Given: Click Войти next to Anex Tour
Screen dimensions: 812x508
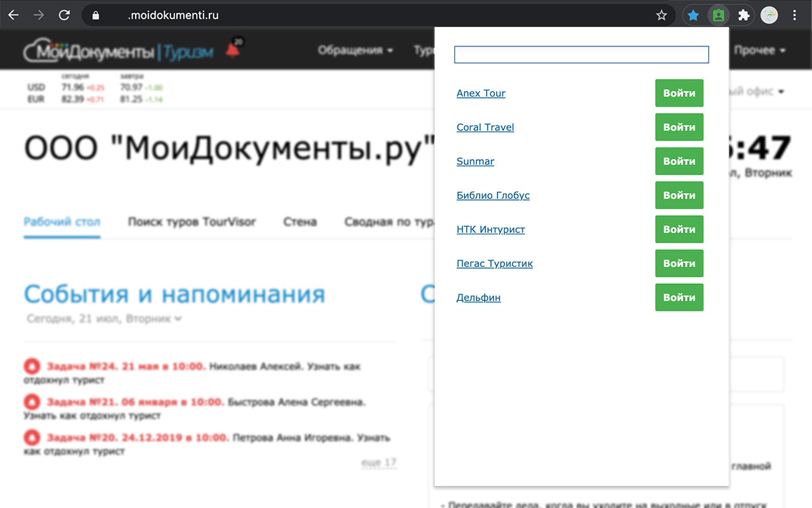Looking at the screenshot, I should pyautogui.click(x=679, y=93).
